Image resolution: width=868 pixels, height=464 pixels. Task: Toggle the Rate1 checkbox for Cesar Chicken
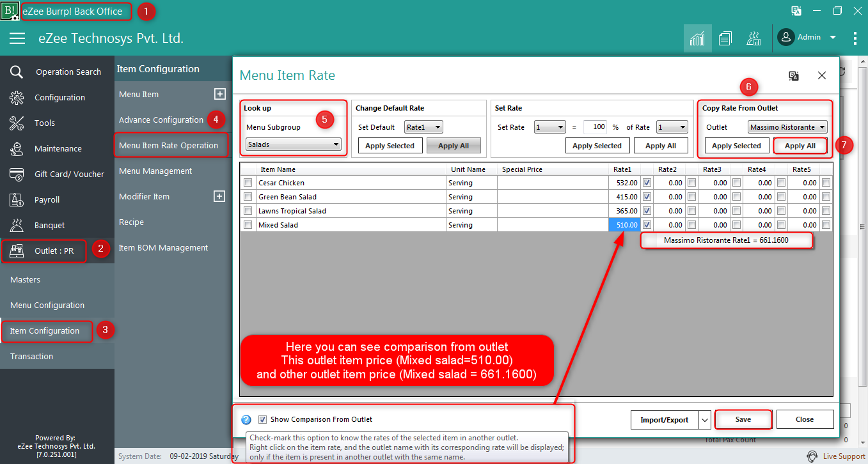point(647,183)
